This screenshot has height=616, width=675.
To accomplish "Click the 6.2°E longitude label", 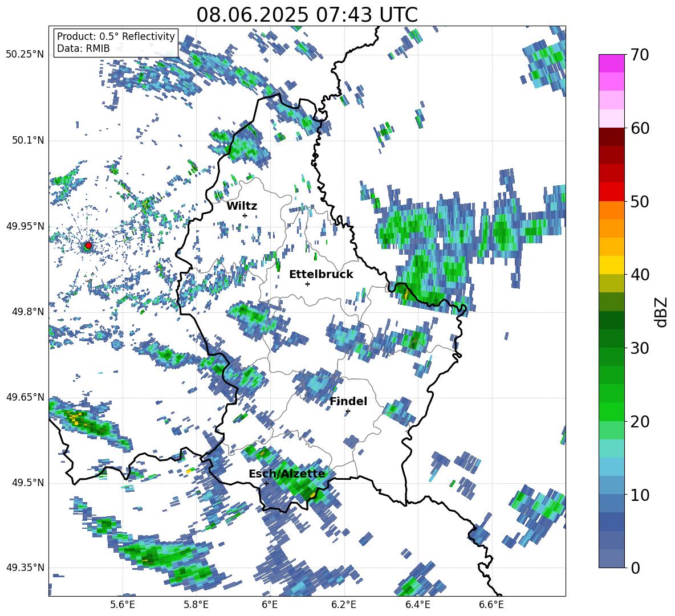I will (344, 605).
